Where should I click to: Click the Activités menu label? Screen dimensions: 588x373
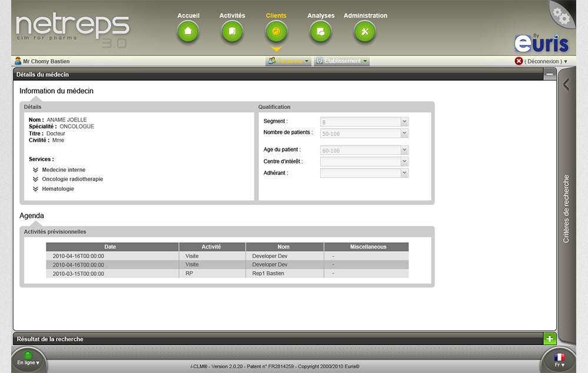click(x=232, y=15)
